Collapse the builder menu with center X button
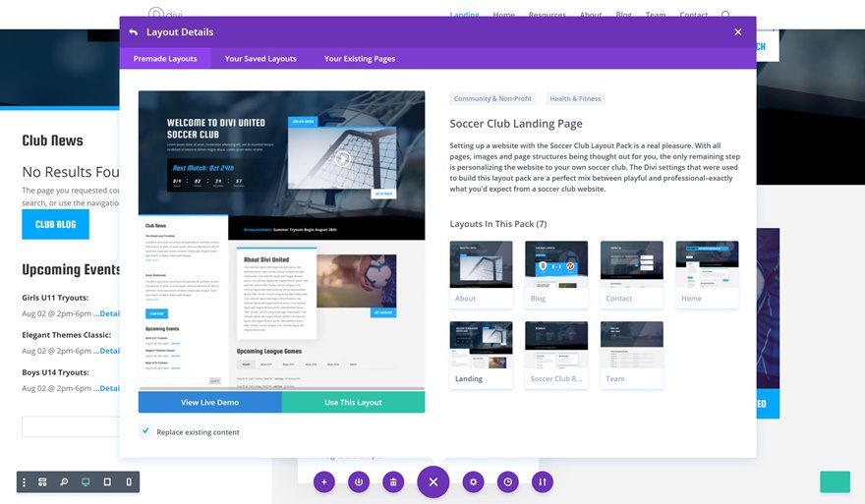 (433, 482)
